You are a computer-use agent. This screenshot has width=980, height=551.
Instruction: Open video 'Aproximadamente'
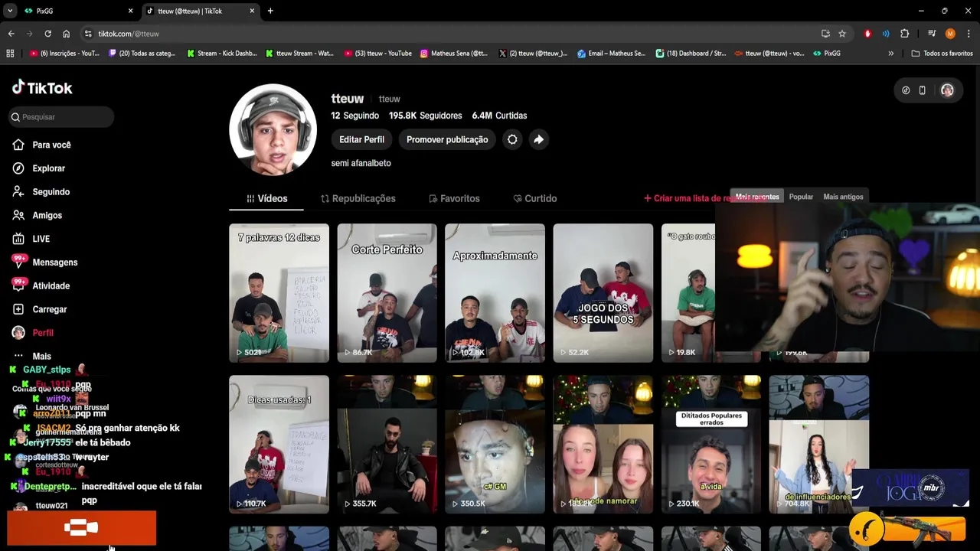pyautogui.click(x=495, y=292)
